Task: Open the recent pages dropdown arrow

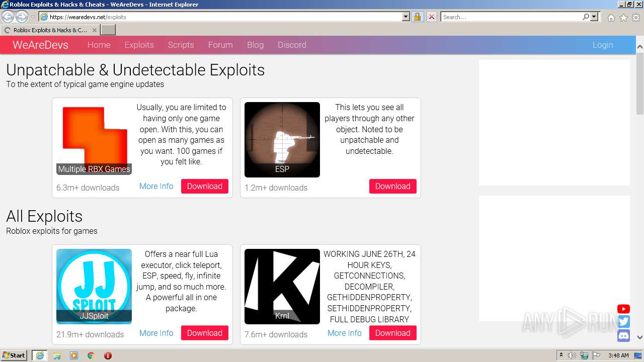Action: pos(33,17)
